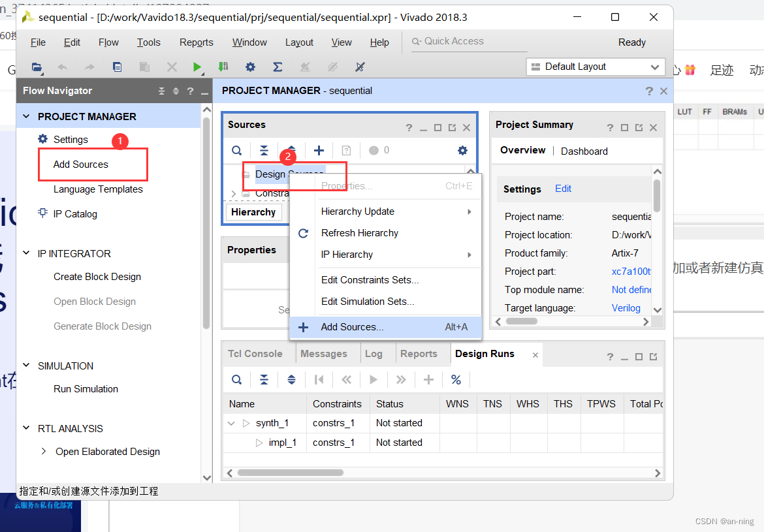Choose Refresh Hierarchy in context menu
Image resolution: width=764 pixels, height=532 pixels.
[x=385, y=233]
